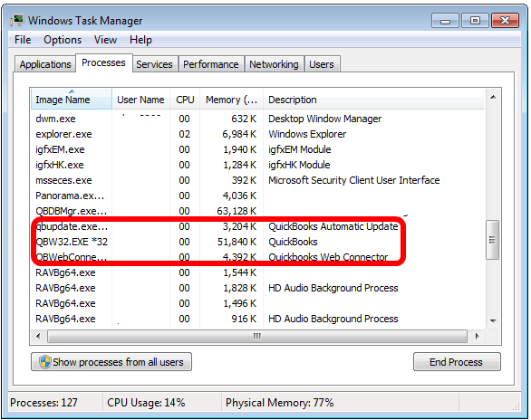Click the Windows Explorer description
Screen dimensions: 531x420
(307, 134)
